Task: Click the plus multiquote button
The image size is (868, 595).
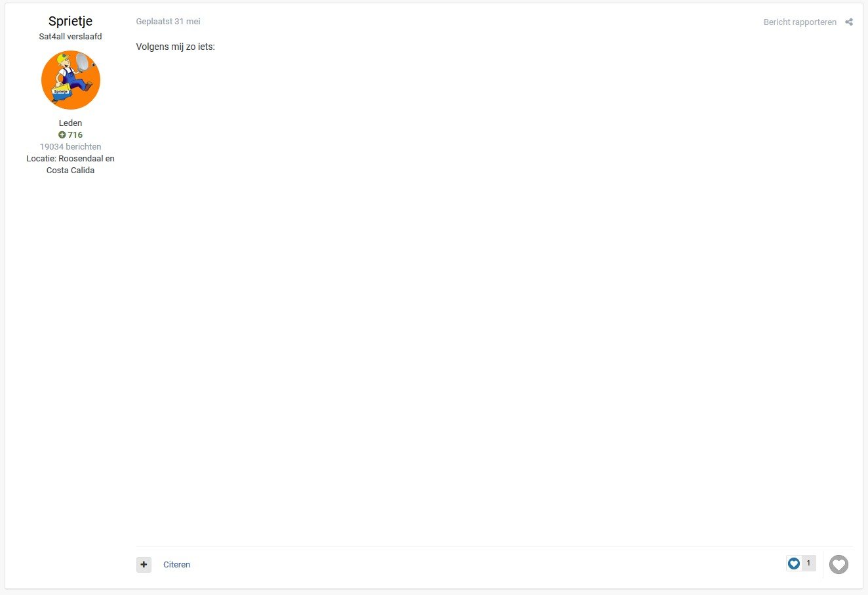Action: [x=144, y=564]
